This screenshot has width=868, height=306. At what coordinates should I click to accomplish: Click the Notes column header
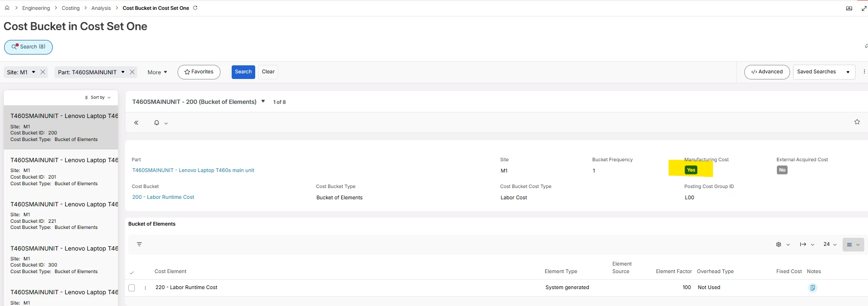coord(814,272)
